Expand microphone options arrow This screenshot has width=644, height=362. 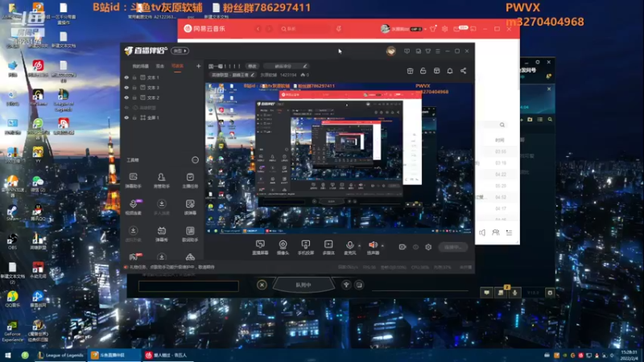(x=359, y=246)
